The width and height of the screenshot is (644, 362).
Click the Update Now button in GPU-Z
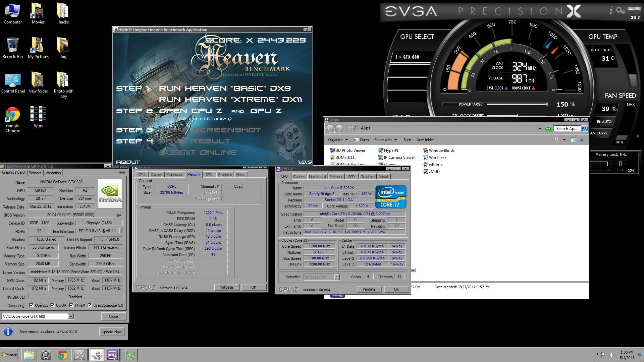tap(112, 332)
